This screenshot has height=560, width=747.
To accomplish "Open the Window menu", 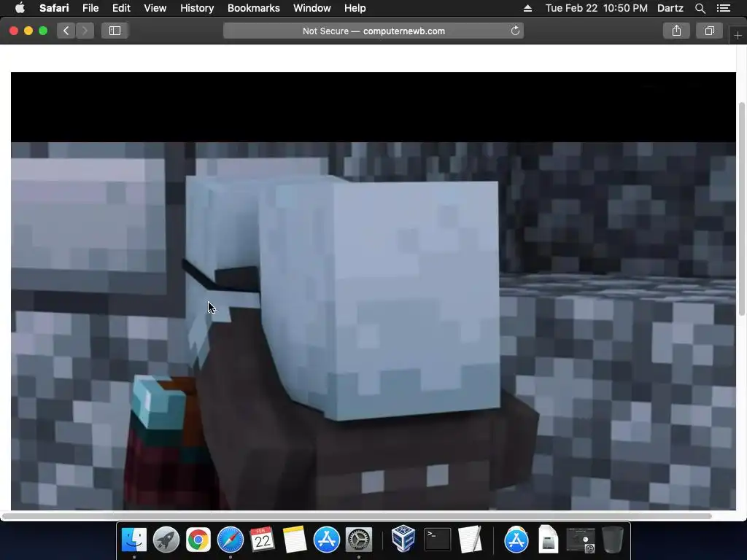I will [x=312, y=8].
